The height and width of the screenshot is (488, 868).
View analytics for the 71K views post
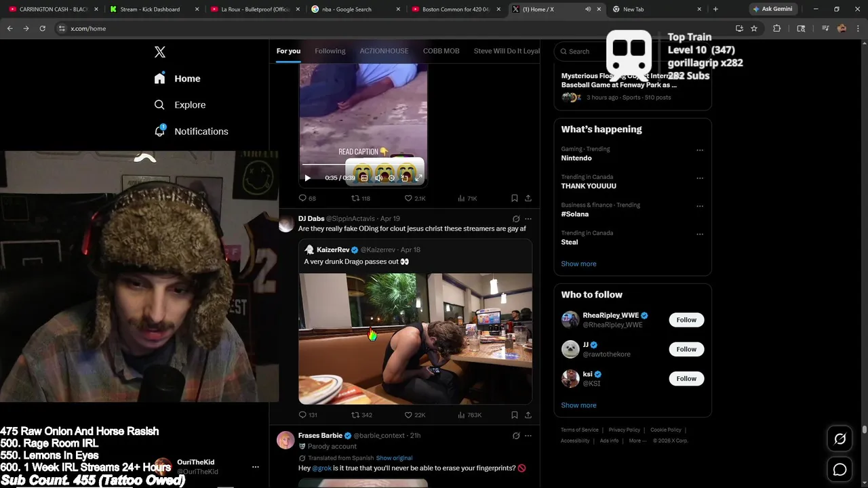pyautogui.click(x=467, y=199)
